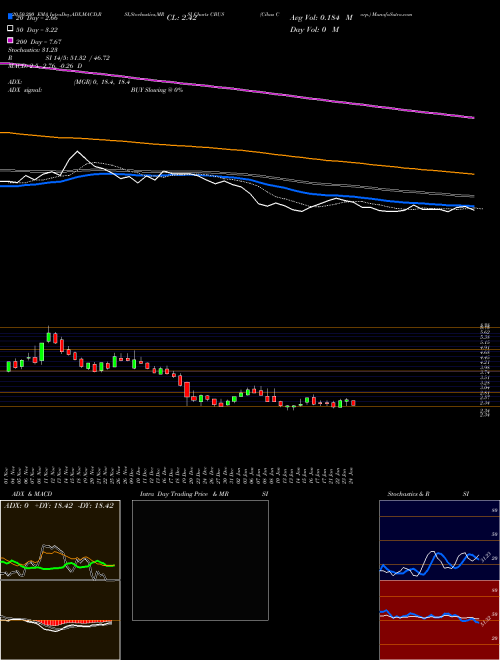Click the 'BUY Slowing @ 0%' signal text

point(157,90)
